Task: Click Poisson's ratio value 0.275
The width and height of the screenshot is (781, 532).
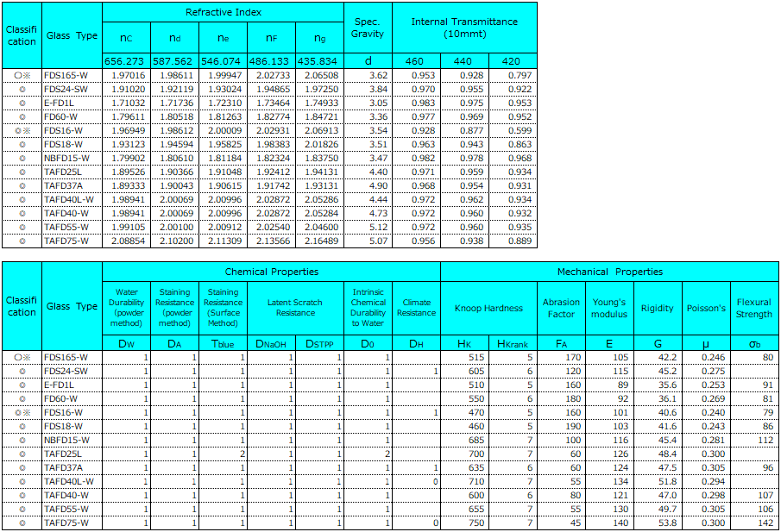Action: 713,372
